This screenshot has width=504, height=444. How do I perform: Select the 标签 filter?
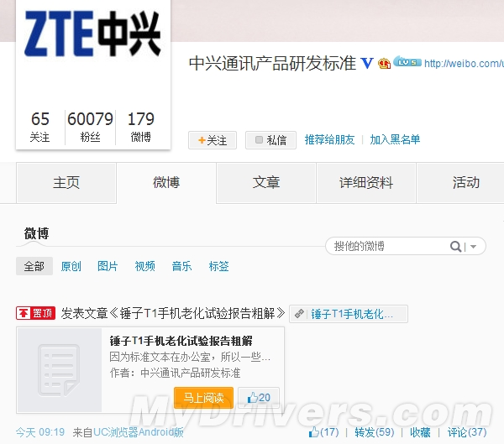tap(218, 266)
